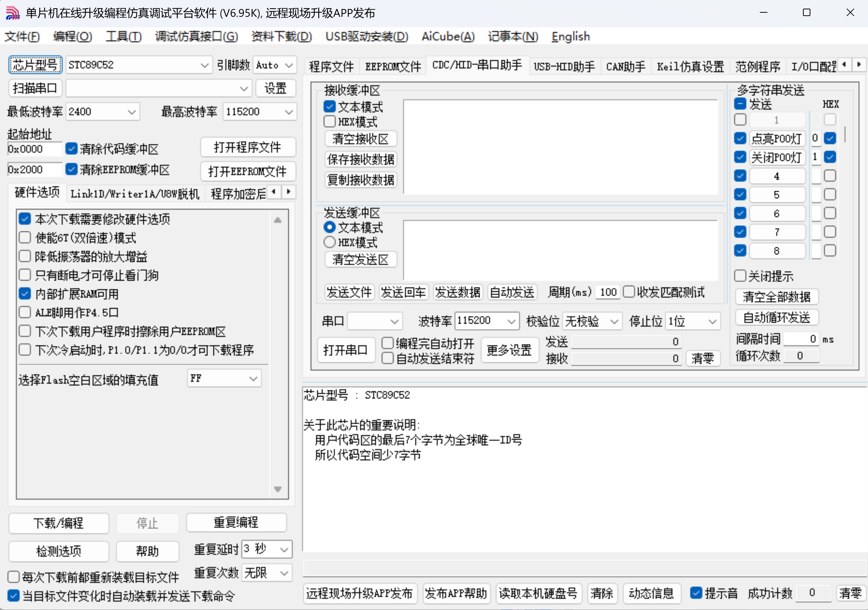868x610 pixels.
Task: Open Link1D/Writer1A/U8W脱机 tab
Action: coord(135,194)
